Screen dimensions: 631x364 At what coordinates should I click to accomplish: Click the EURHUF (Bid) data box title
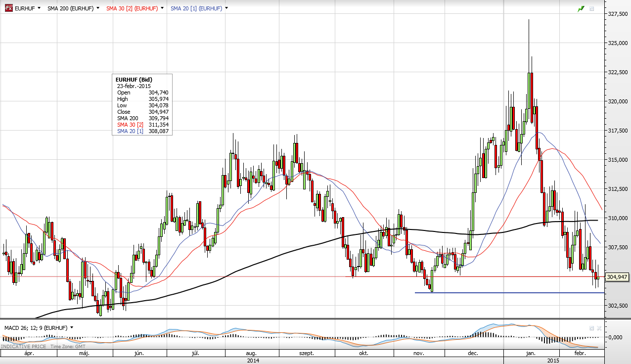tap(134, 79)
